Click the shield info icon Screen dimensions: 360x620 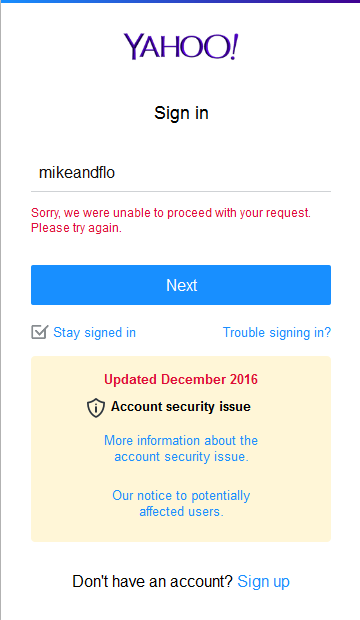[96, 408]
